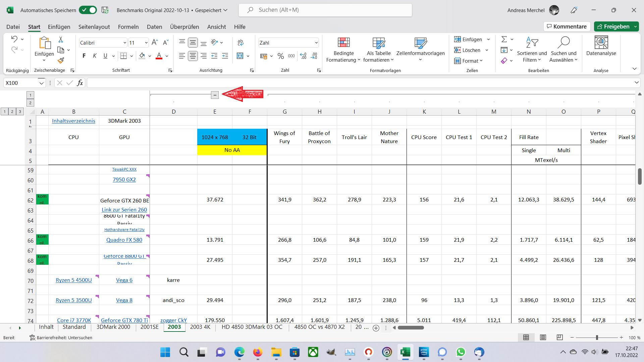The width and height of the screenshot is (644, 362).
Task: Open the Zahl number format dropdown
Action: tap(316, 43)
